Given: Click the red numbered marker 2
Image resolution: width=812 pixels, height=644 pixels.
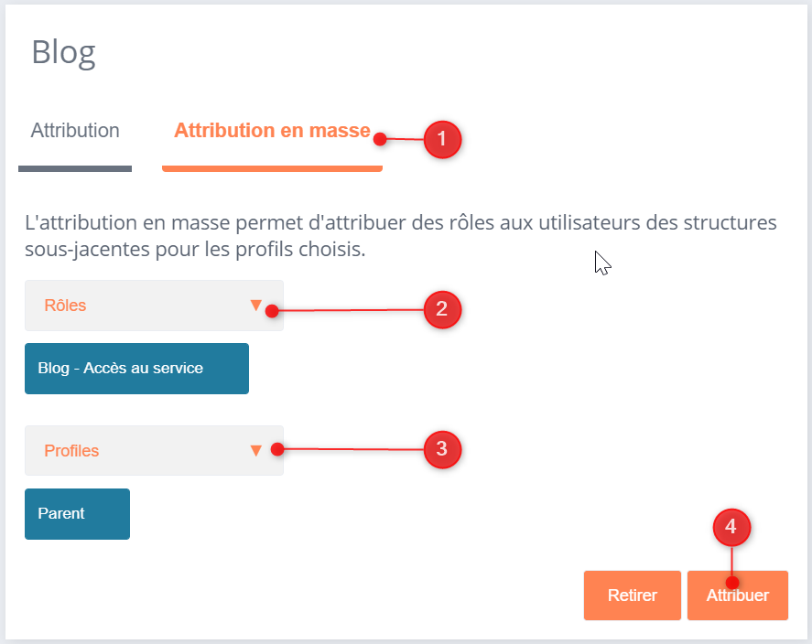Looking at the screenshot, I should [442, 309].
